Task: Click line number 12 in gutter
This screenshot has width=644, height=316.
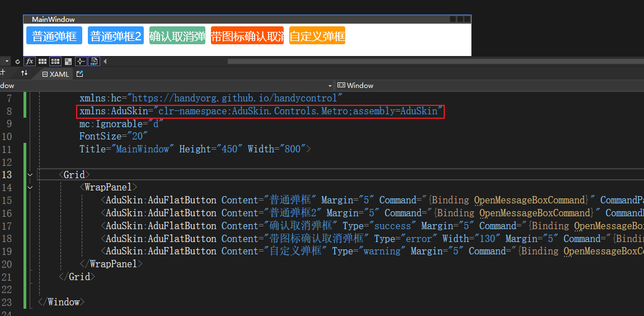Action: (7, 162)
